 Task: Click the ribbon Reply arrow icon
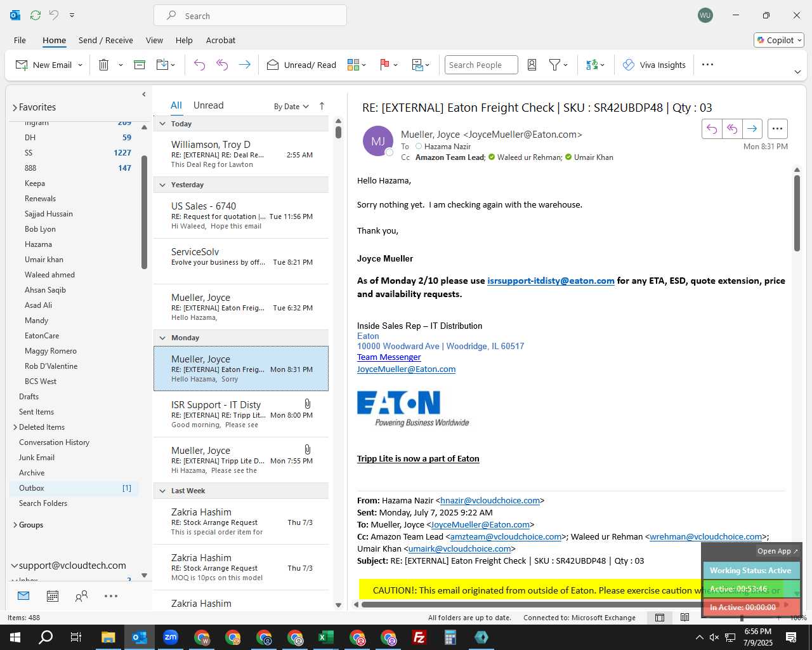199,65
